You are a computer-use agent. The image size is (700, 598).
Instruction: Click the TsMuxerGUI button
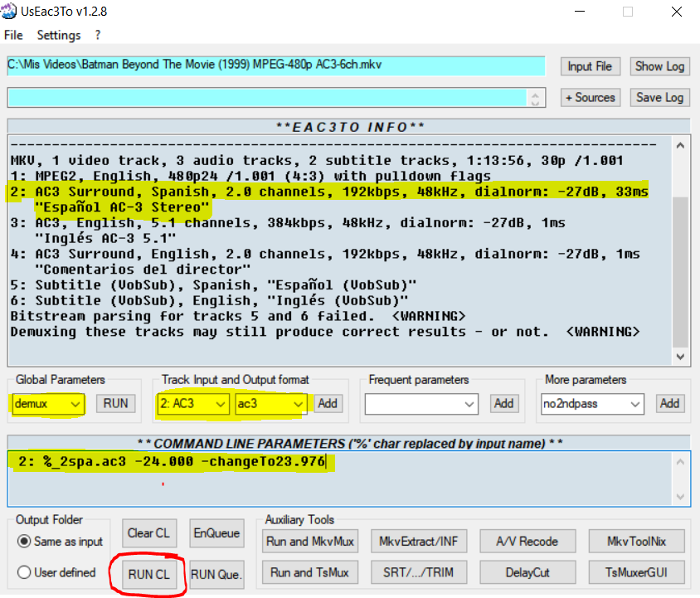[x=636, y=572]
